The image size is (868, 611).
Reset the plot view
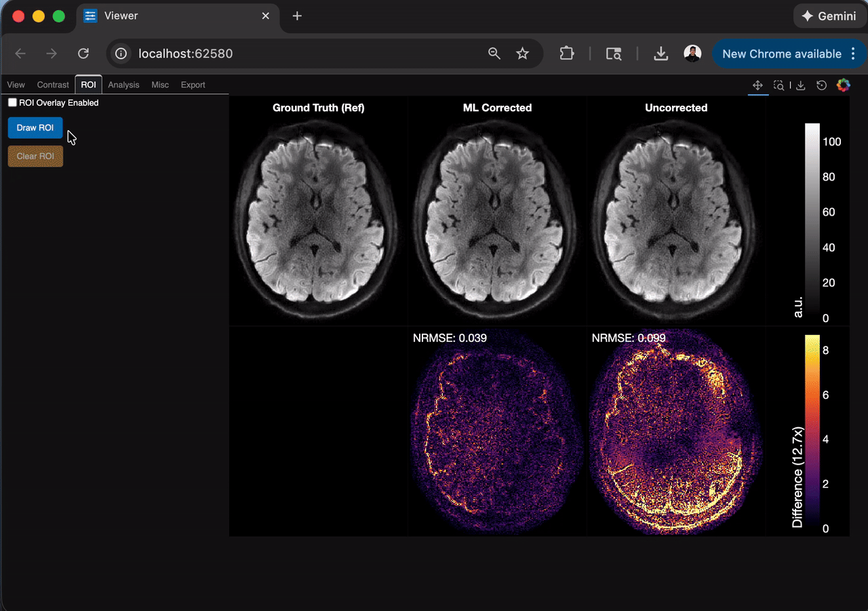click(x=821, y=85)
